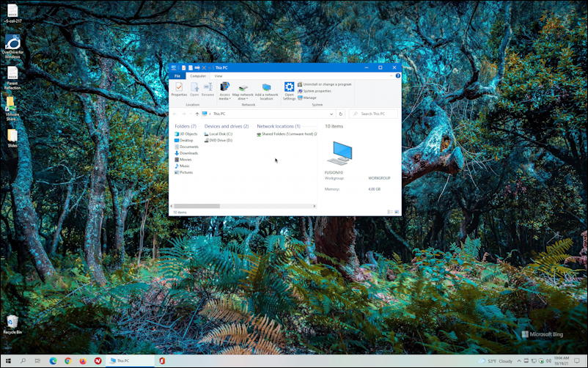Viewport: 588px width, 368px height.
Task: Open Settings from the ribbon
Action: (x=290, y=89)
